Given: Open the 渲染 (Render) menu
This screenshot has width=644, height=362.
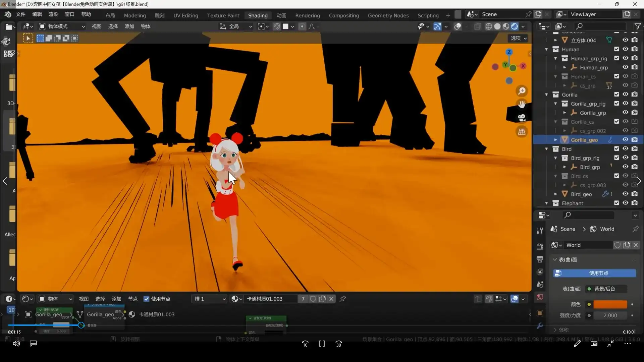Looking at the screenshot, I should [x=53, y=14].
